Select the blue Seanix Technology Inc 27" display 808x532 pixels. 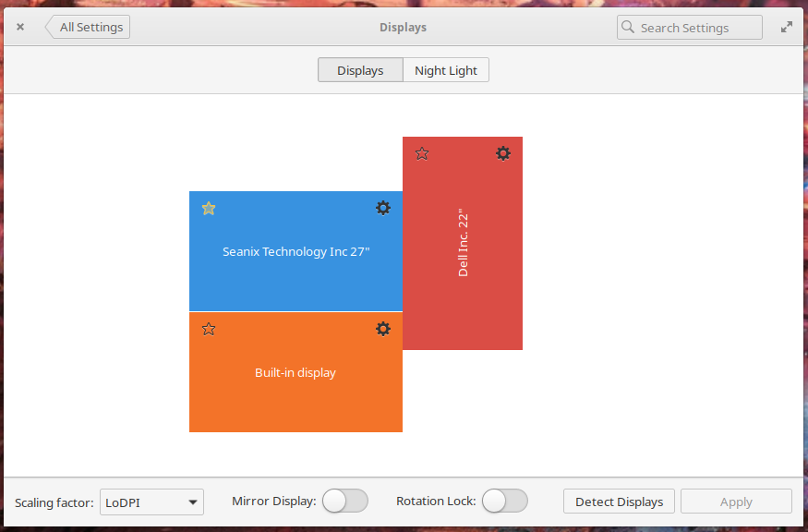pos(295,251)
